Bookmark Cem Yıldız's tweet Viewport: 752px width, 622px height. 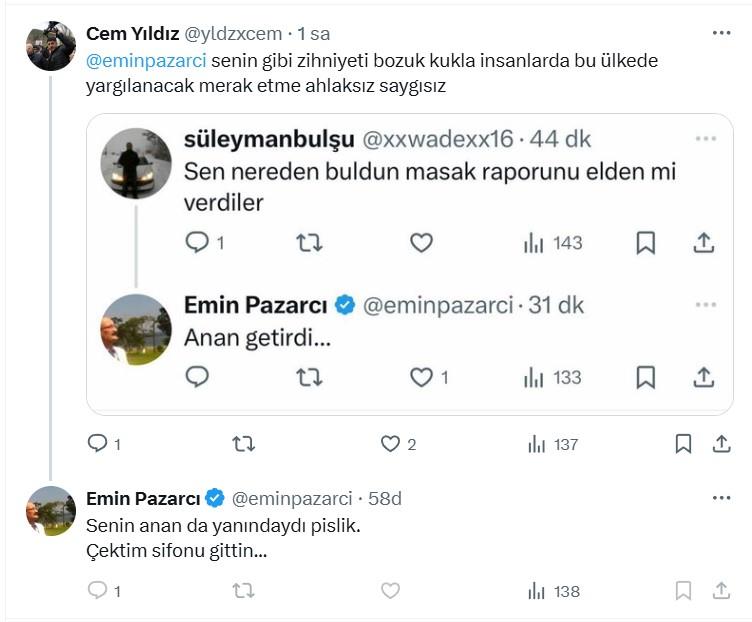[683, 444]
